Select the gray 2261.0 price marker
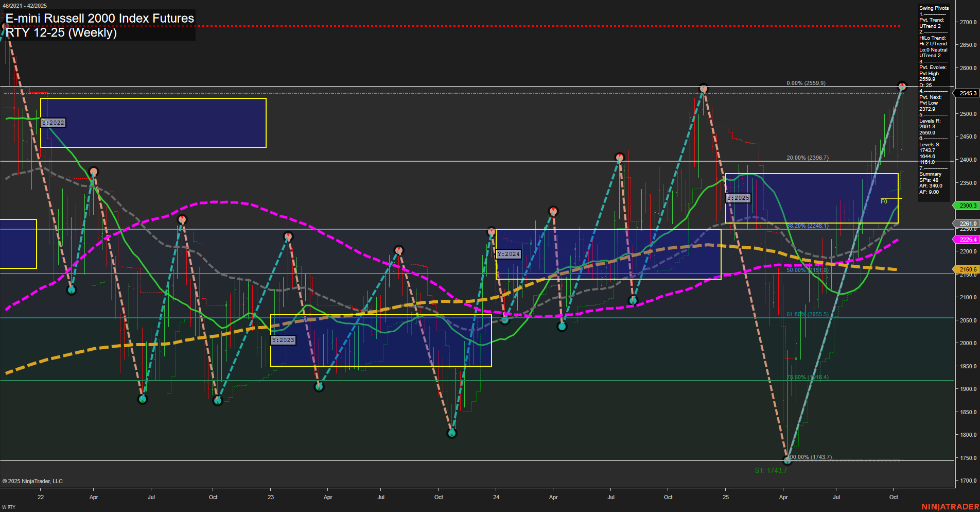The height and width of the screenshot is (512, 980). (967, 224)
